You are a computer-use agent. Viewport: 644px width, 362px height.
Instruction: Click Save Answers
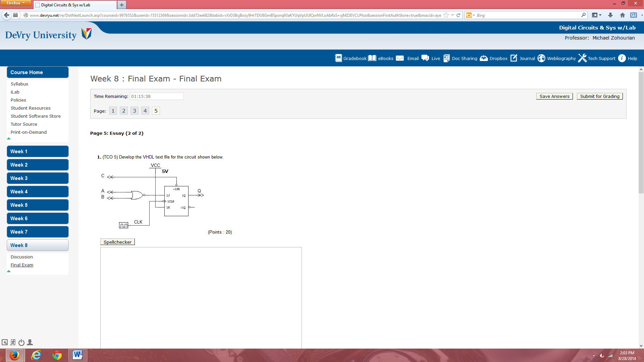[554, 96]
